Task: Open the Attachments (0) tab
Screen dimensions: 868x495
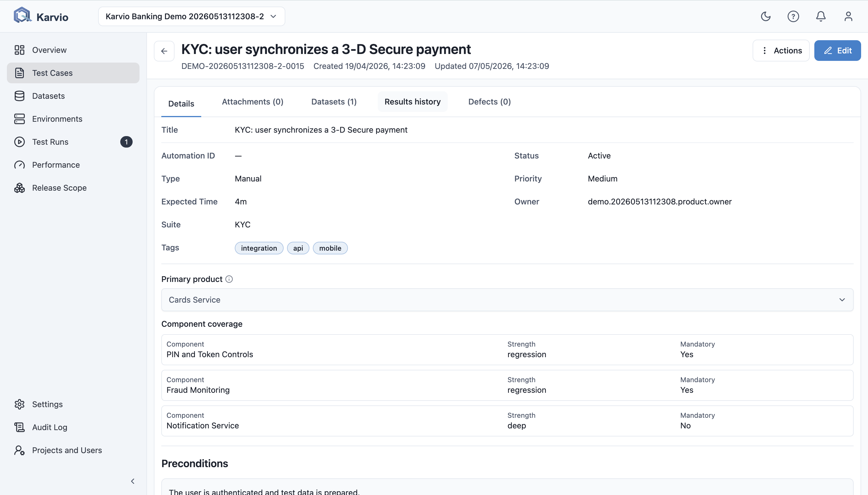Action: (x=253, y=102)
